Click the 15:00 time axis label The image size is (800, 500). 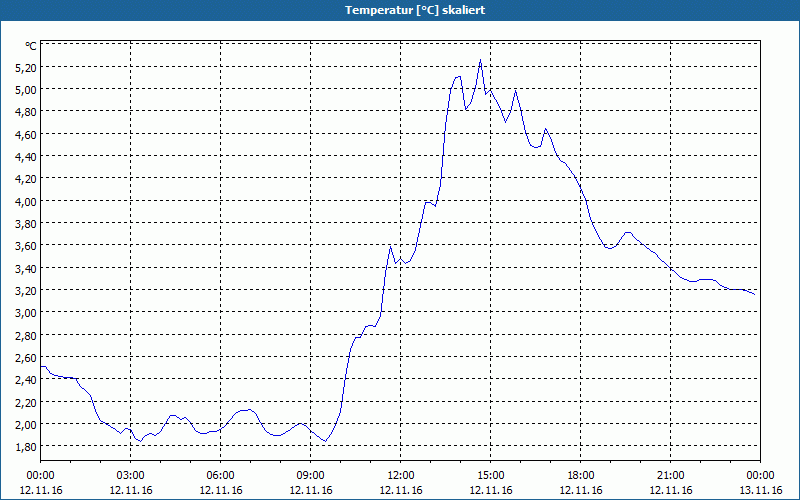point(491,476)
